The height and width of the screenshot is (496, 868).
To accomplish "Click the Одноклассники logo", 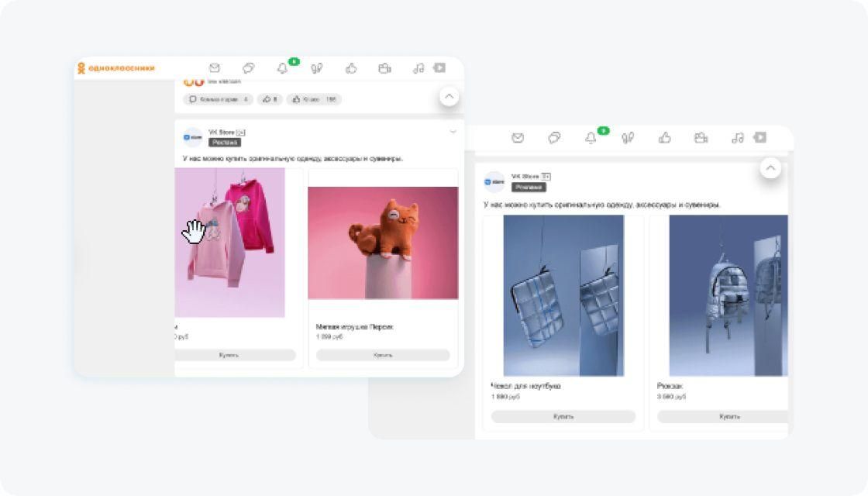I will pos(116,68).
